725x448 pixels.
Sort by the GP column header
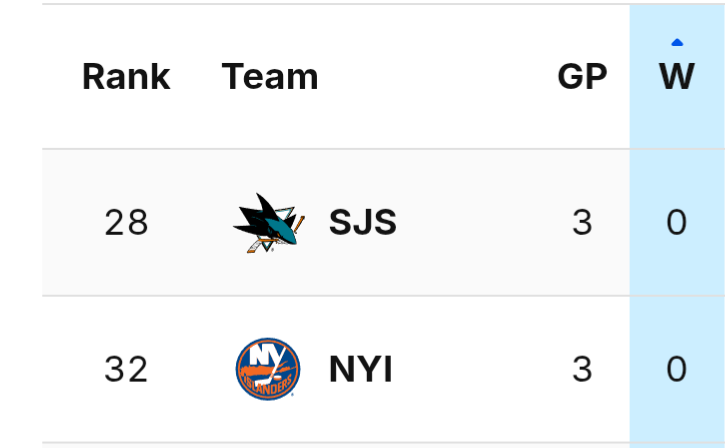pos(582,77)
